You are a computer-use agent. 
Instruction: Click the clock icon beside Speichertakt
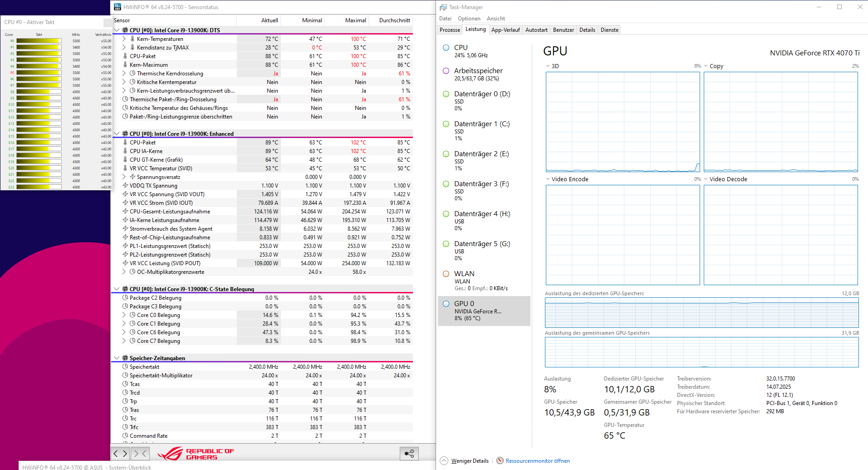[125, 366]
